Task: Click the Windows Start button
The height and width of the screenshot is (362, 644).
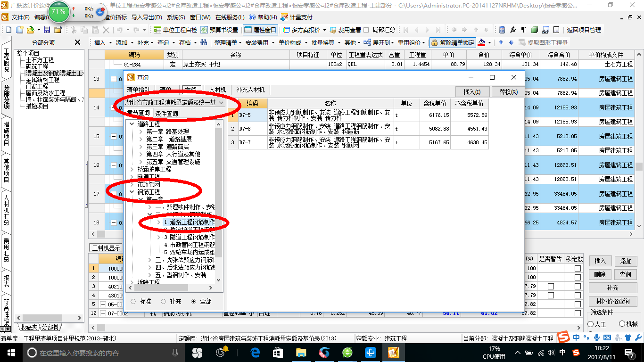Action: [x=10, y=352]
